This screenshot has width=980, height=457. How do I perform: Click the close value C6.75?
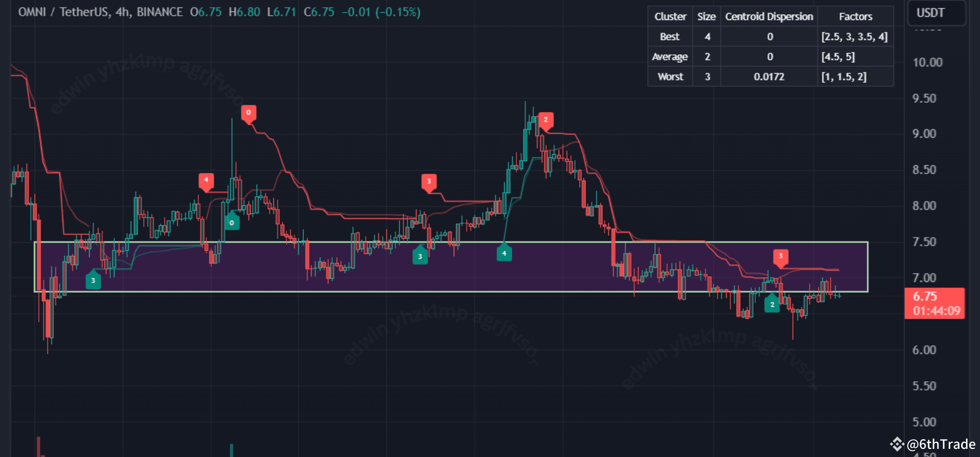point(319,12)
